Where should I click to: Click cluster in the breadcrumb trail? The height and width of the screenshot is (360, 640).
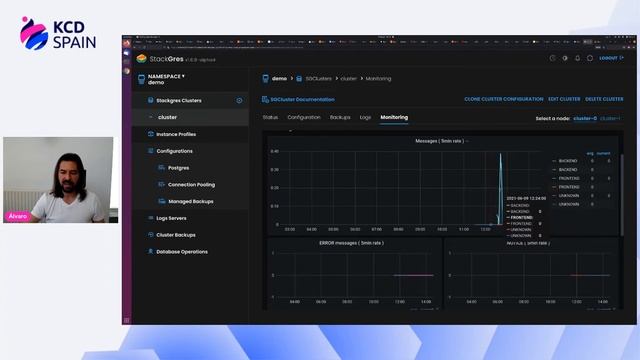coord(349,78)
